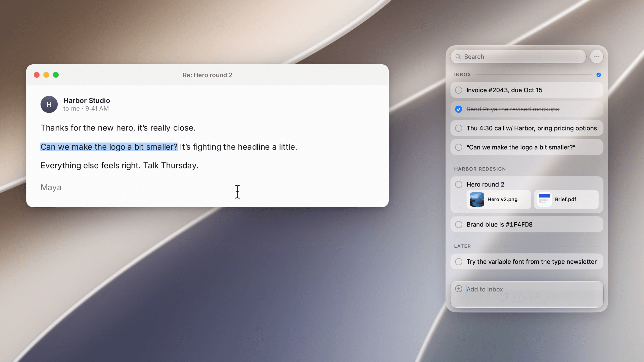Click Brand blue is #1F4FD8 text
644x362 pixels.
(499, 224)
